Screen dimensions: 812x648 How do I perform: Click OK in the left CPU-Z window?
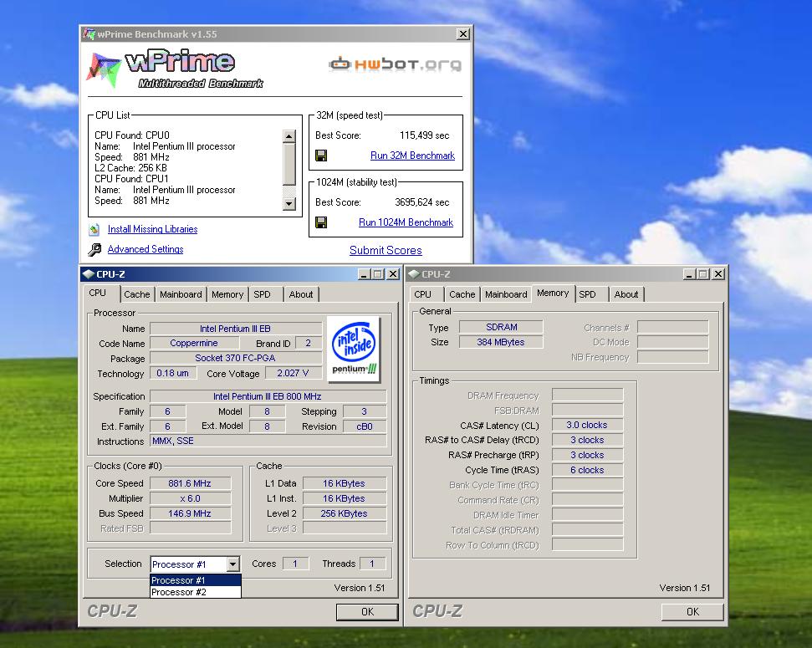(367, 612)
